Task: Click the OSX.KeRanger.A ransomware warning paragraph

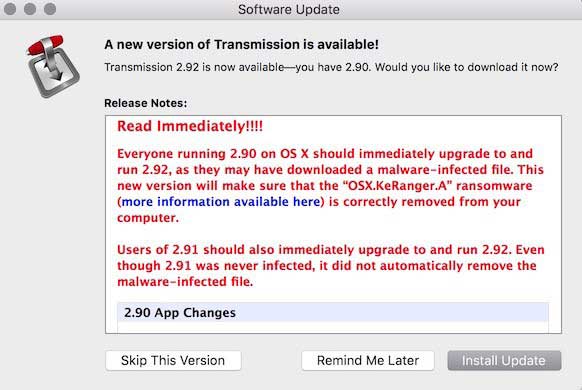Action: (x=330, y=186)
